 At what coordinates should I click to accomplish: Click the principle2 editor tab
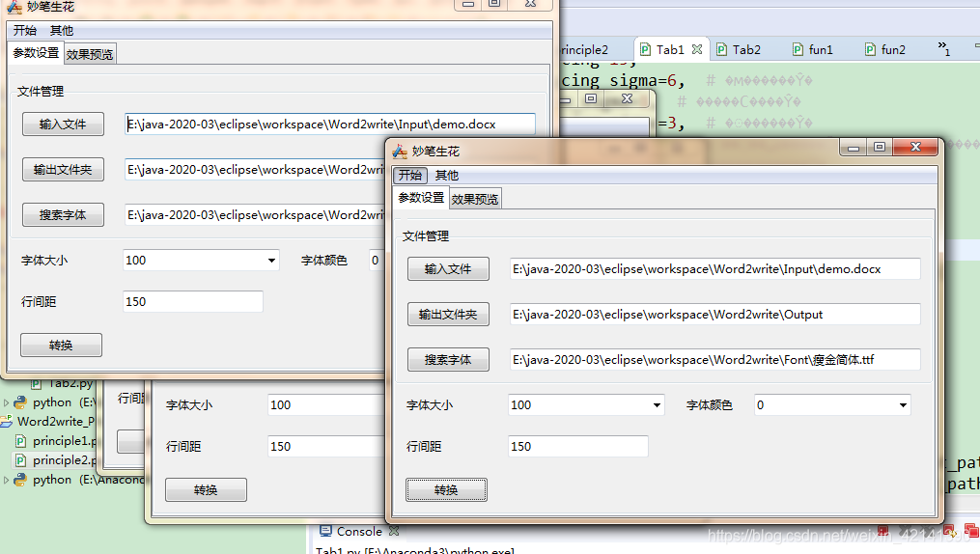tap(584, 49)
